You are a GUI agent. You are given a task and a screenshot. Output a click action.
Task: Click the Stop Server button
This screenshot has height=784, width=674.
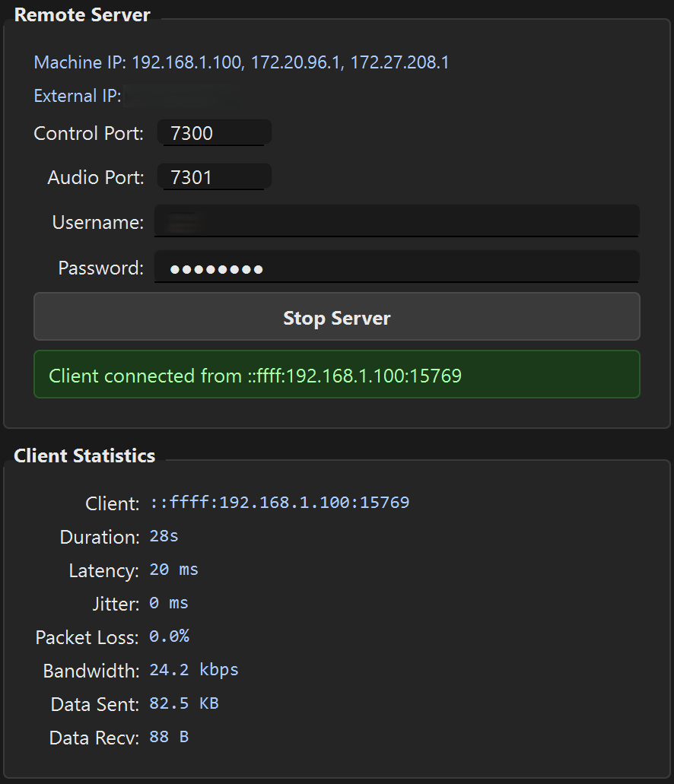tap(337, 317)
